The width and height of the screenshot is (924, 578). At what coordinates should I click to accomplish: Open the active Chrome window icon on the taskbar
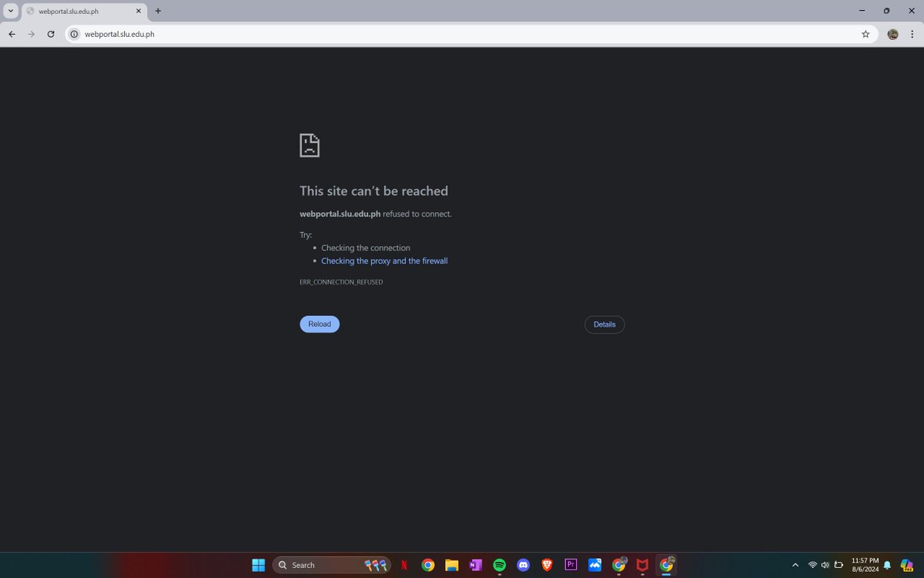(x=666, y=565)
